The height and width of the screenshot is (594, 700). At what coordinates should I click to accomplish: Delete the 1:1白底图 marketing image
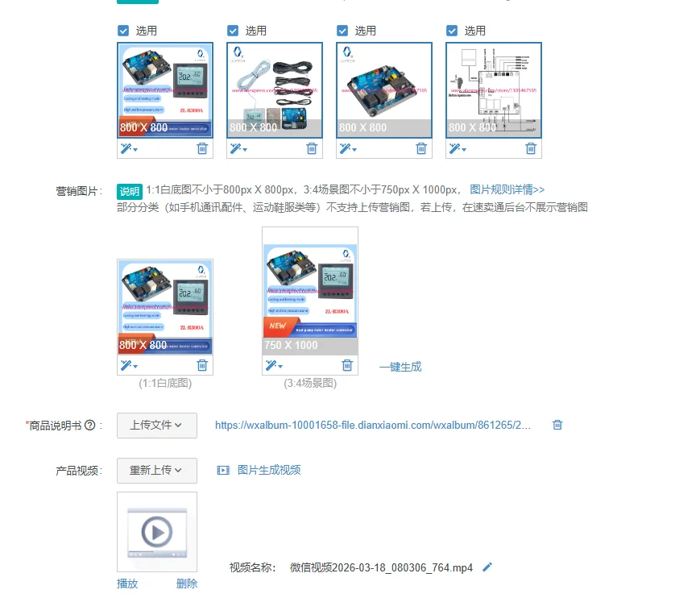point(202,365)
